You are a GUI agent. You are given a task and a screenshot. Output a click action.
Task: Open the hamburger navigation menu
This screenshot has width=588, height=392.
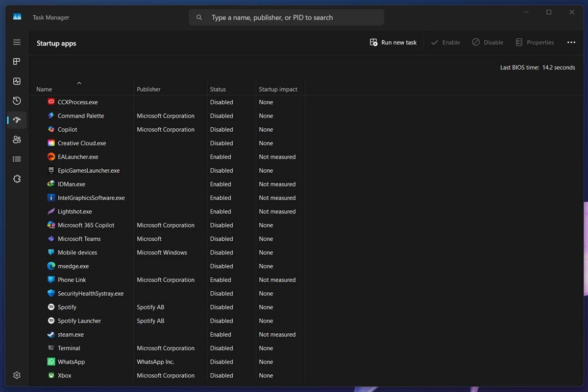point(17,42)
